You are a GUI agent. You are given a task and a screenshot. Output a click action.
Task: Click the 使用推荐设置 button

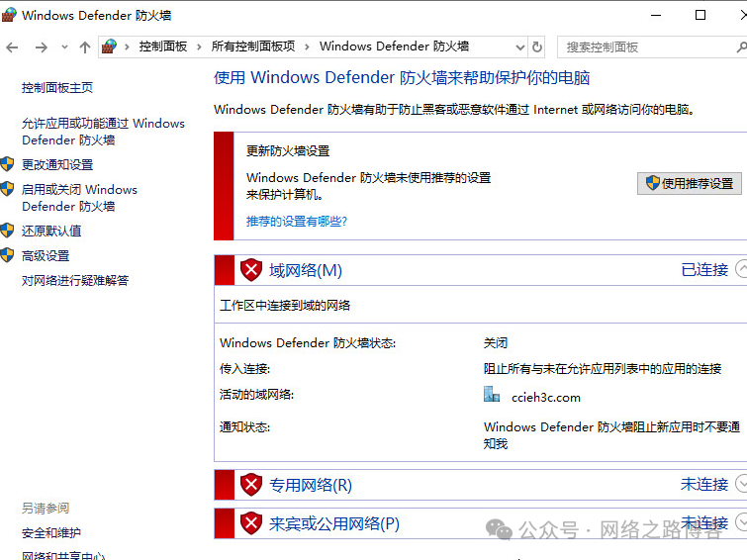pos(690,183)
